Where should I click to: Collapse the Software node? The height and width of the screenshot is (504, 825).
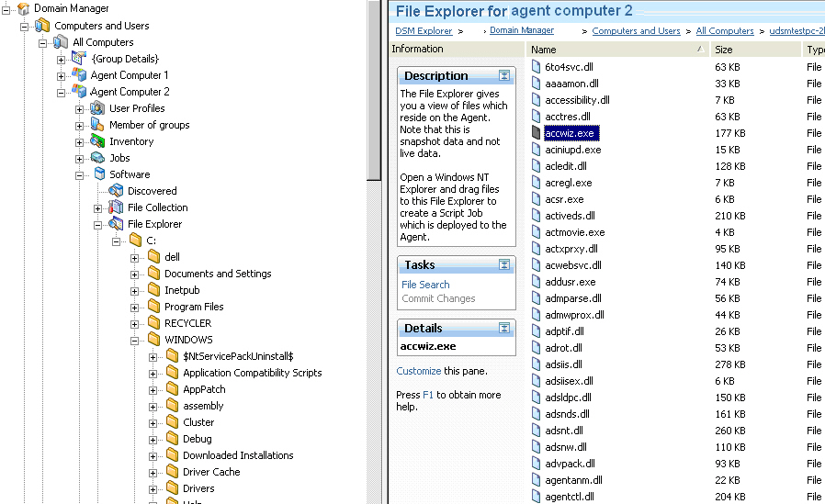coord(79,175)
